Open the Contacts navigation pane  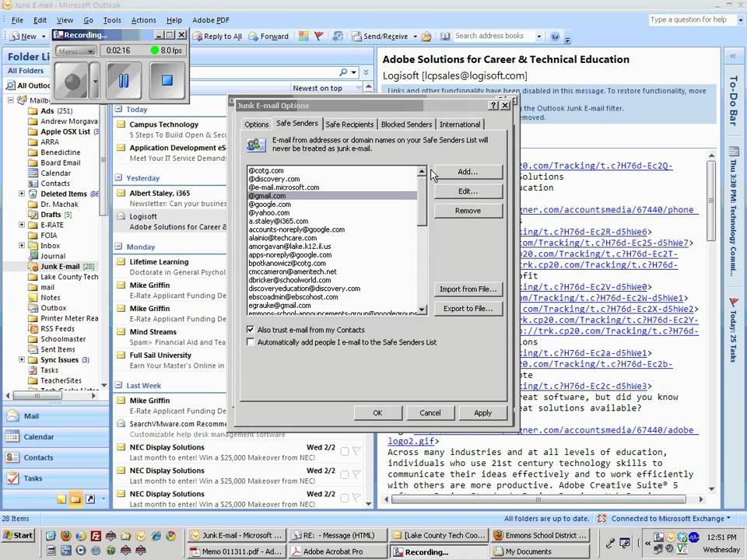coord(56,457)
